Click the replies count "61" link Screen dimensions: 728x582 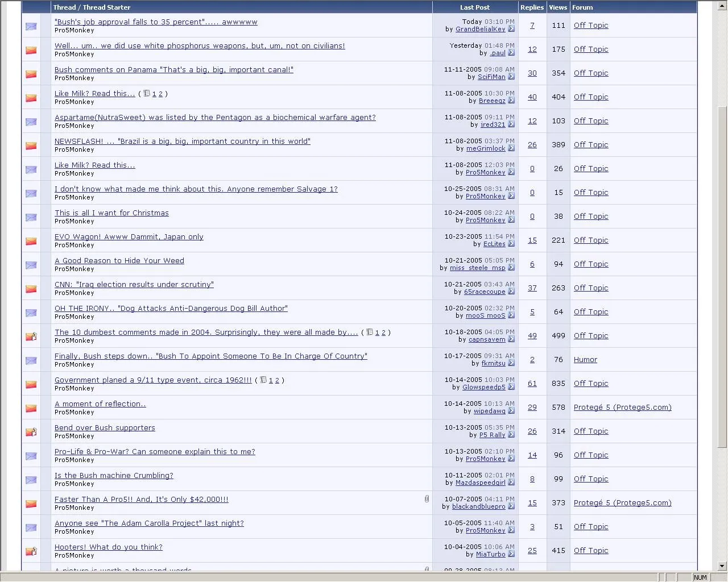[532, 384]
